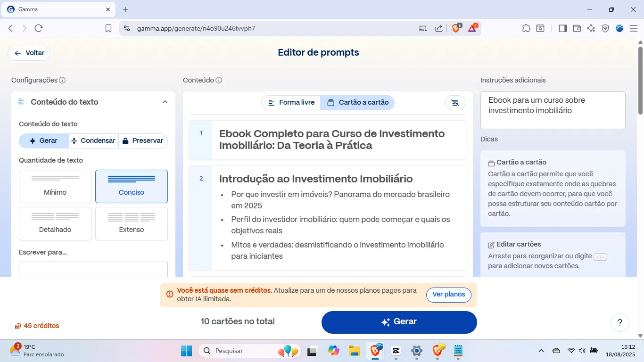The height and width of the screenshot is (362, 644).
Task: Reload the page with refresh icon
Action: point(39,28)
